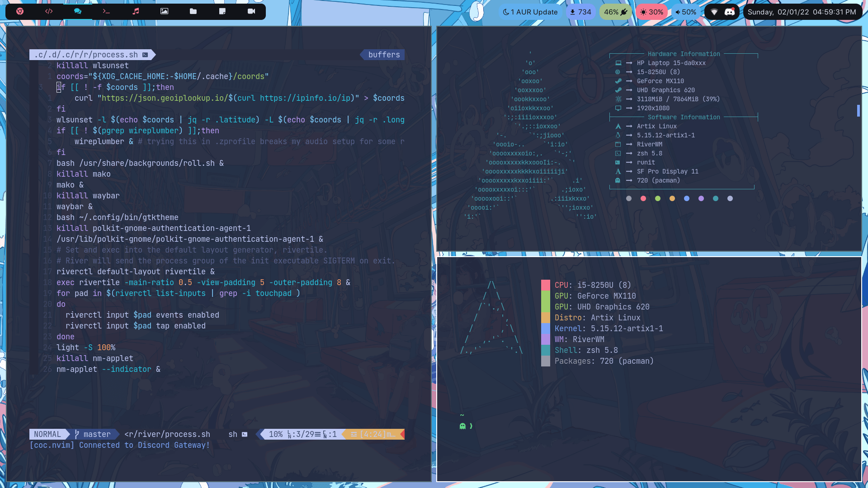
Task: Select the code editor workspace icon
Action: pos(49,11)
